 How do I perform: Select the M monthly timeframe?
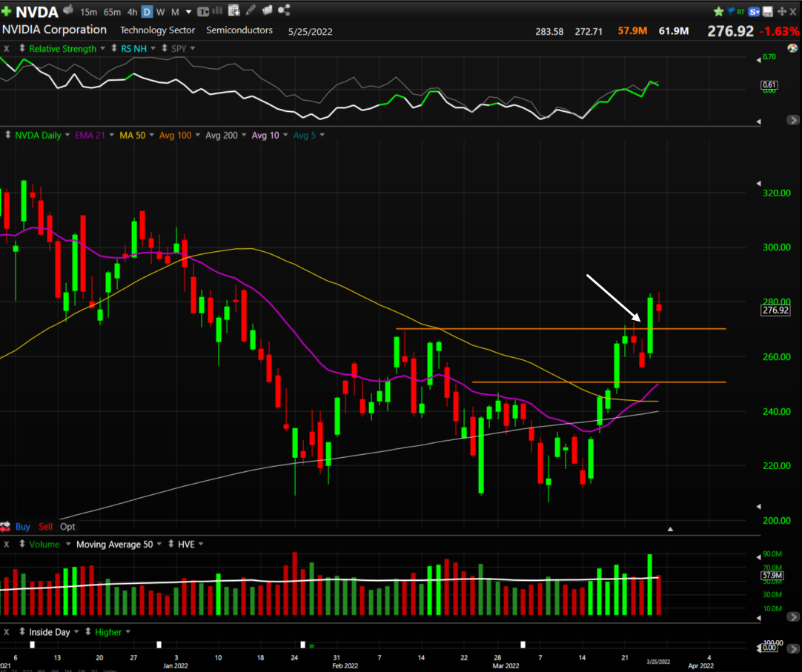tap(175, 12)
